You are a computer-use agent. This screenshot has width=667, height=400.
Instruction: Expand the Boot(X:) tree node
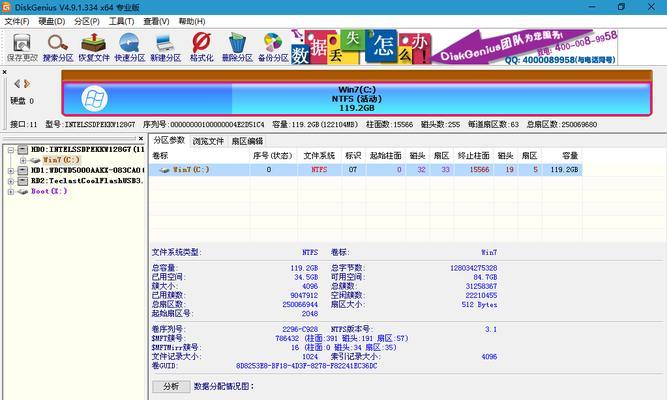11,191
